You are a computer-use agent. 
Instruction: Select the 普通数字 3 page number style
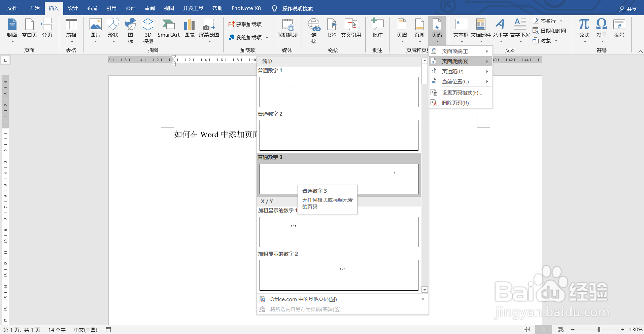338,175
